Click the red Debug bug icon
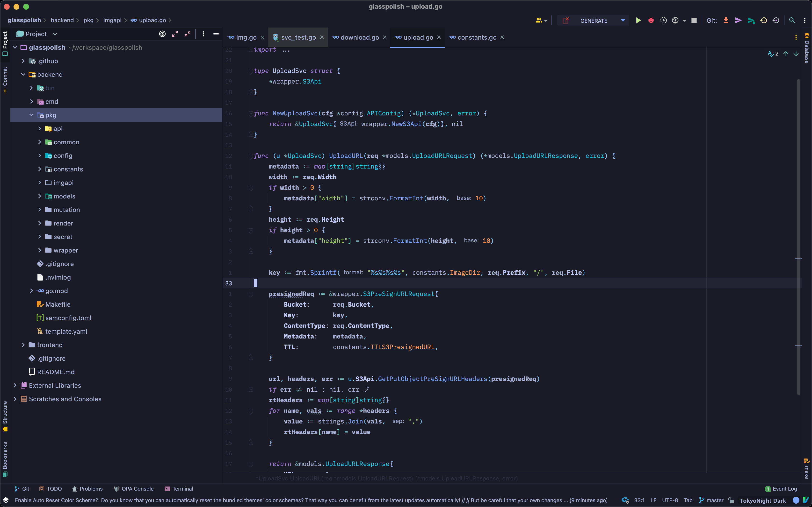The width and height of the screenshot is (812, 507). [651, 21]
